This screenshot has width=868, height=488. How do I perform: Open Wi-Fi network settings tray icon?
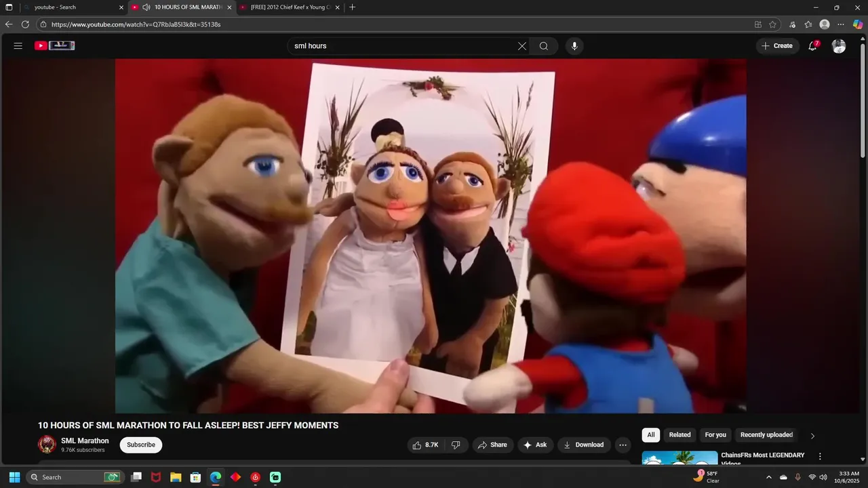(x=812, y=477)
